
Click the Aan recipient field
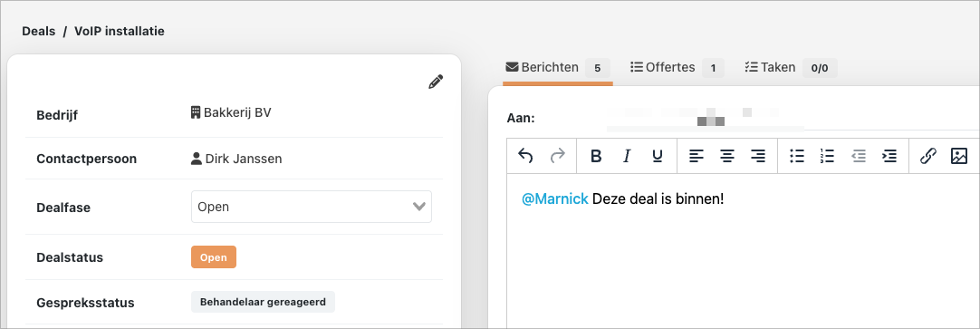(x=761, y=118)
